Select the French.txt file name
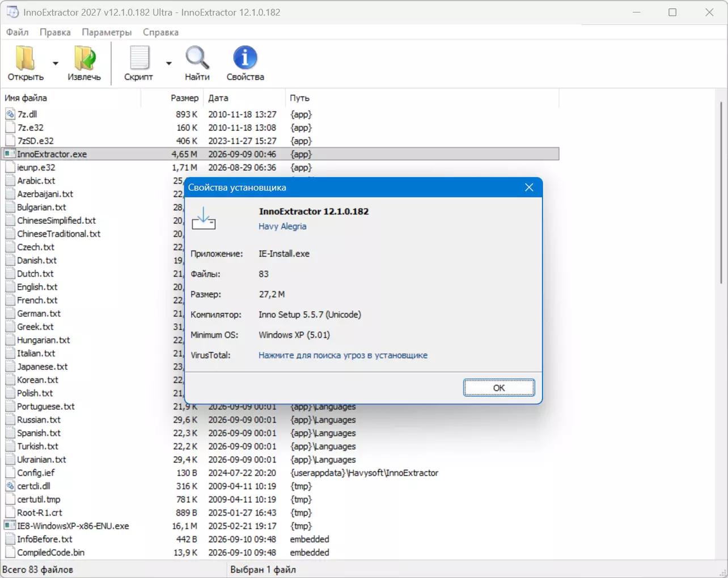Viewport: 728px width, 578px height. pos(37,300)
